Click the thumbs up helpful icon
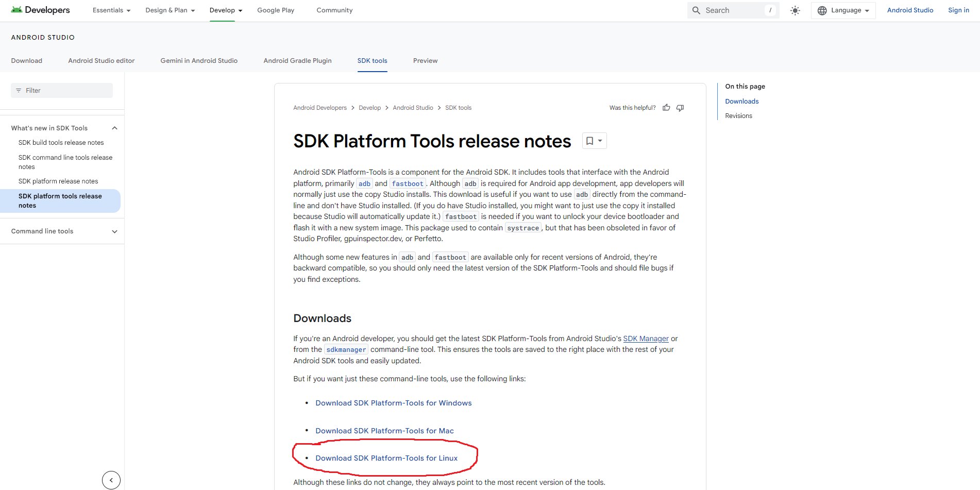This screenshot has height=490, width=980. 666,108
